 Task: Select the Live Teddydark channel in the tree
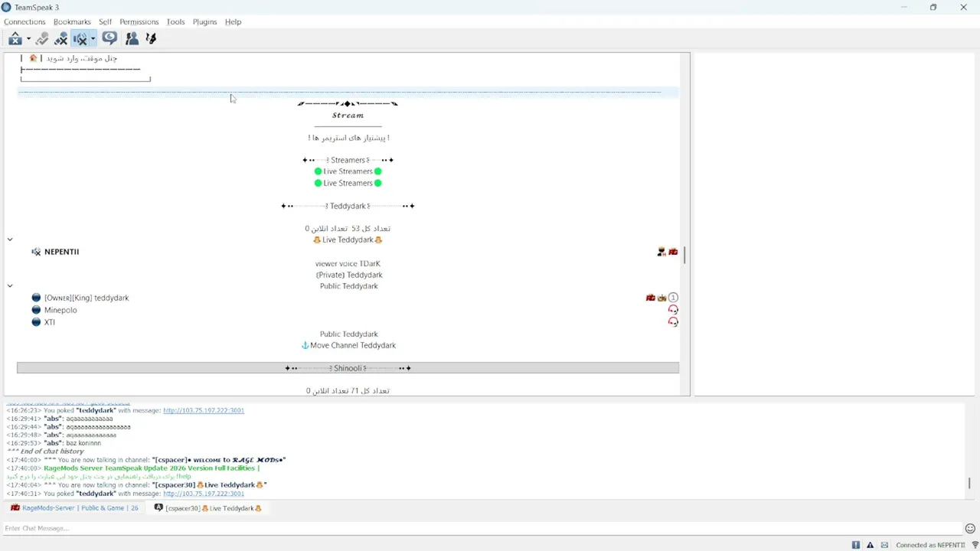(348, 240)
